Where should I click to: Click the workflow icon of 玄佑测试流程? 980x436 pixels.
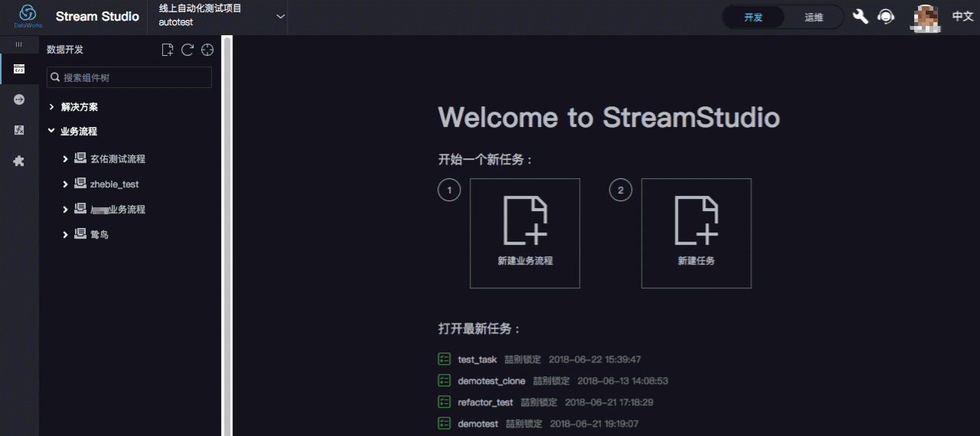point(80,158)
